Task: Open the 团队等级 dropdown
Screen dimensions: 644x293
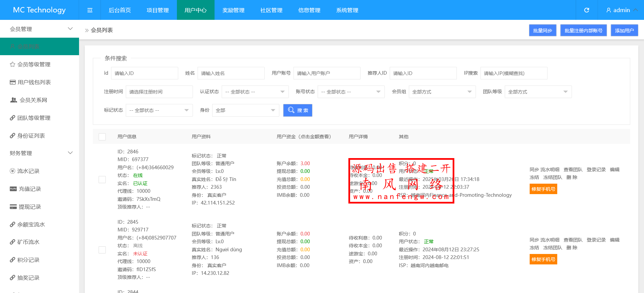Action: [538, 92]
